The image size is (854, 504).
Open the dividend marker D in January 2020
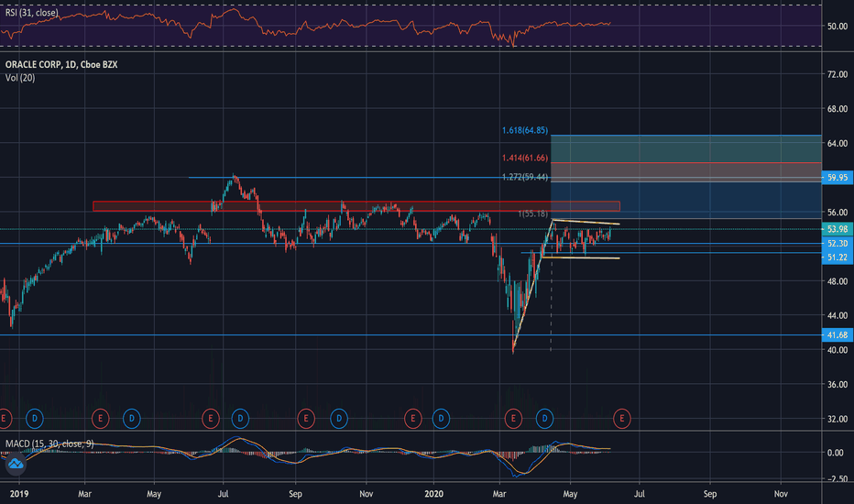tap(441, 419)
